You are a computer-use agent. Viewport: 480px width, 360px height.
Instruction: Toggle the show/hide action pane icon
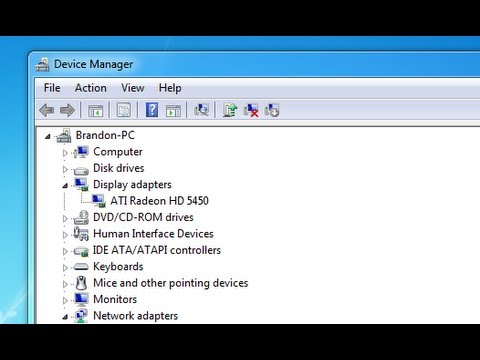coord(173,110)
